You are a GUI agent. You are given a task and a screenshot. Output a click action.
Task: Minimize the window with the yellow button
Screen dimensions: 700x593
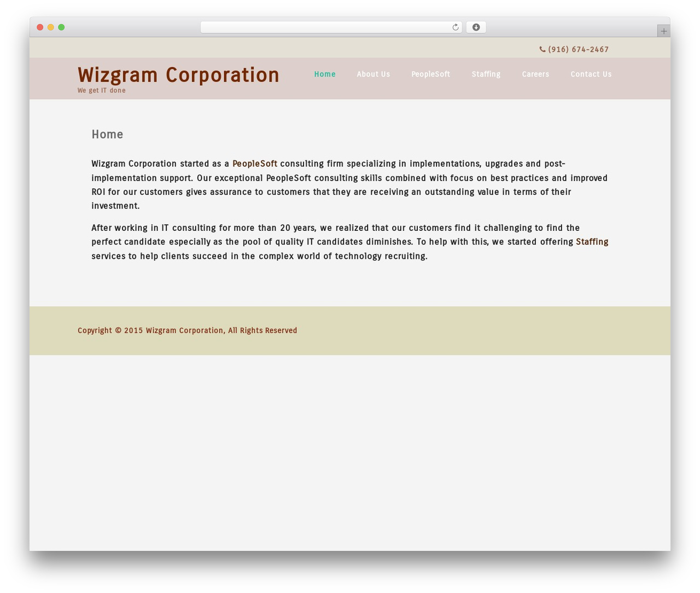click(51, 27)
